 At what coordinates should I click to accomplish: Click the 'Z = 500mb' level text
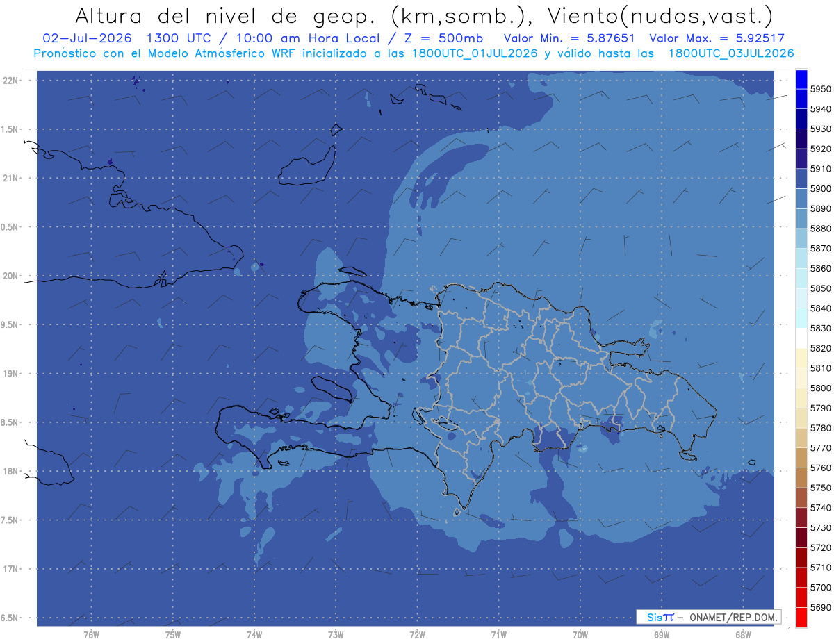pyautogui.click(x=441, y=38)
